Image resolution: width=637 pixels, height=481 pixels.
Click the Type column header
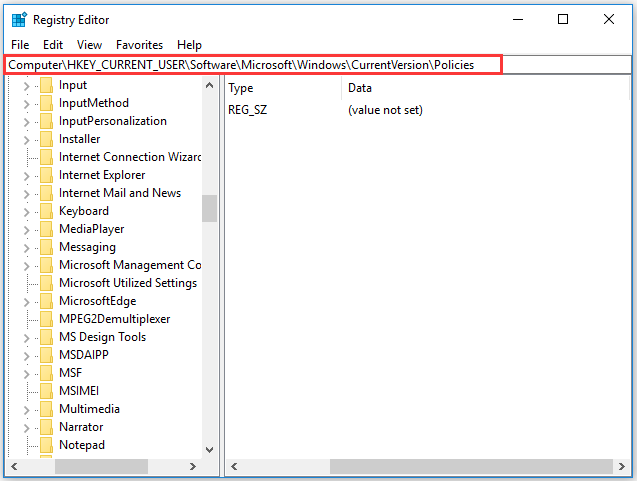[284, 88]
